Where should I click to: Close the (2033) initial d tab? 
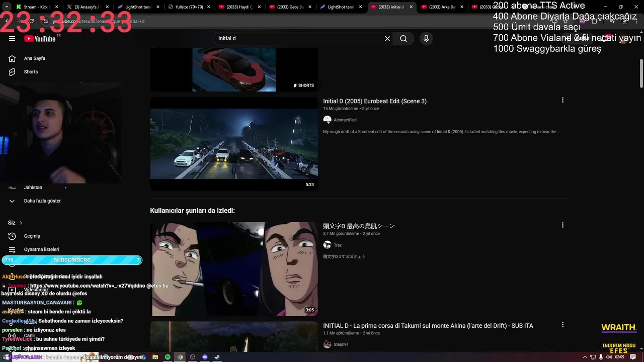click(x=412, y=7)
